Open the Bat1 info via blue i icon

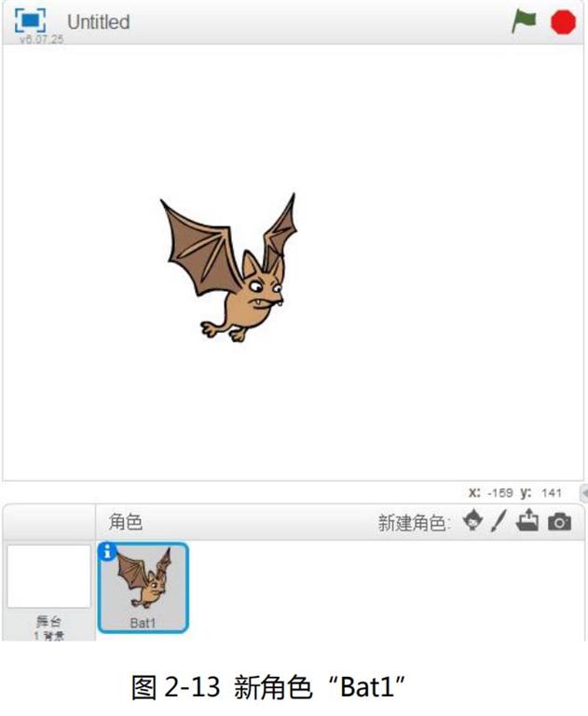[x=107, y=552]
